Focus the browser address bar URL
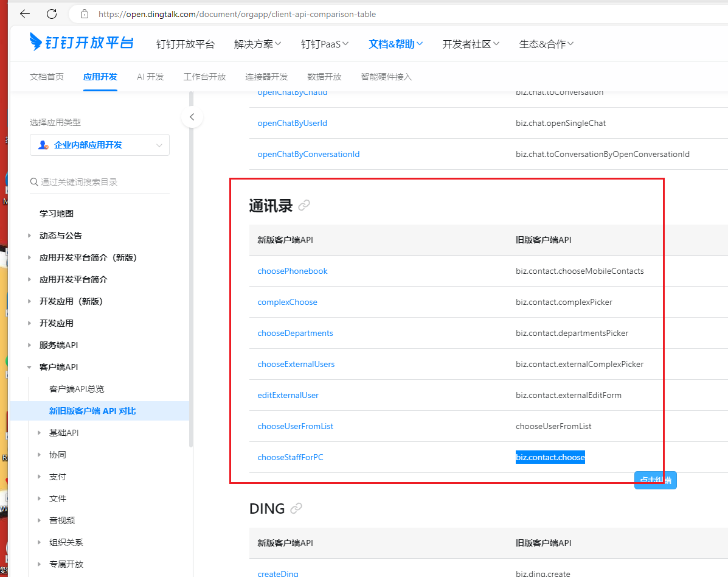The image size is (728, 577). (x=237, y=14)
